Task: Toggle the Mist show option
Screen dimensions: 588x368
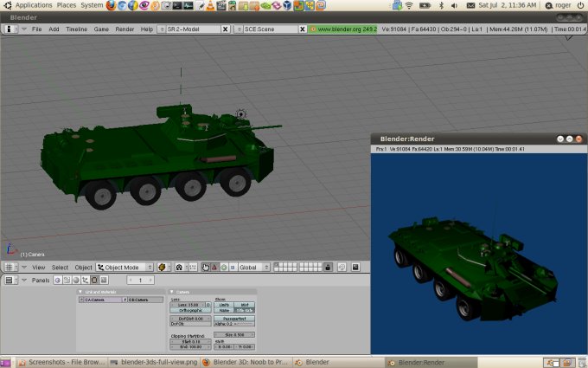Action: (245, 305)
